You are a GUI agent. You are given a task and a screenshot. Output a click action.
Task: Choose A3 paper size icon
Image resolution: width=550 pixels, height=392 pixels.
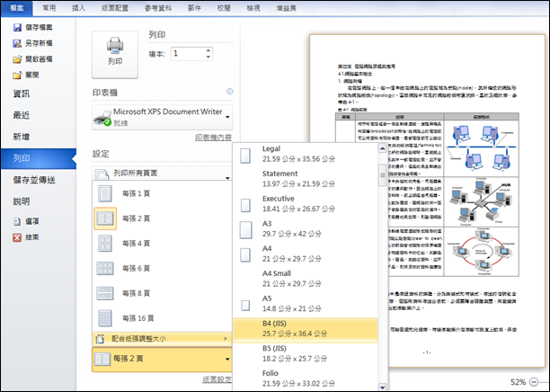246,230
